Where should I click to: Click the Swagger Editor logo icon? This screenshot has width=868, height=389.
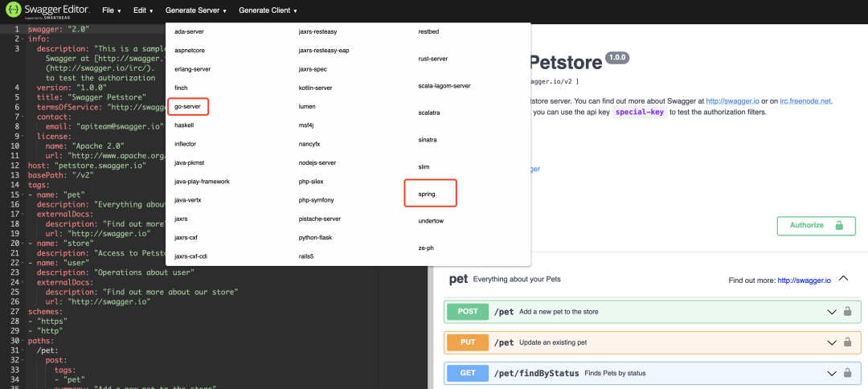[x=14, y=10]
